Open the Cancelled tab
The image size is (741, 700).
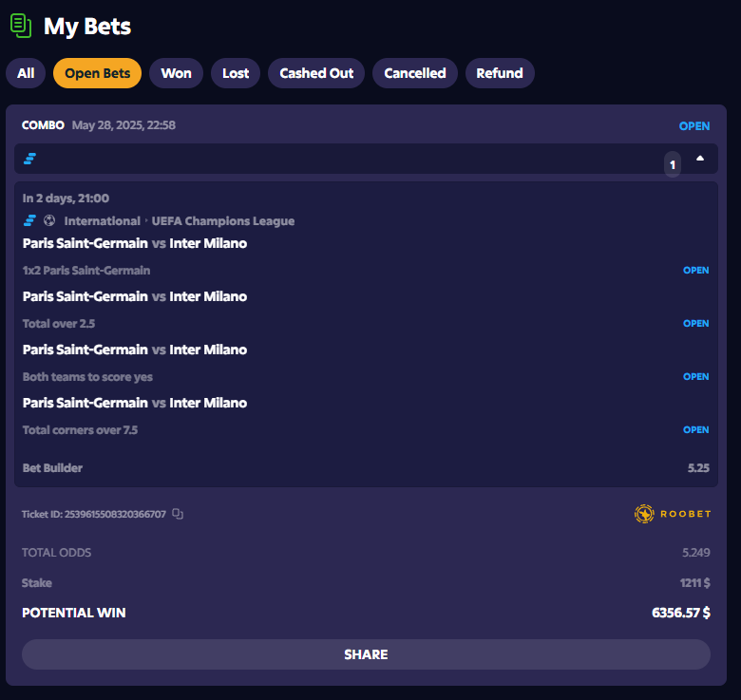(415, 73)
